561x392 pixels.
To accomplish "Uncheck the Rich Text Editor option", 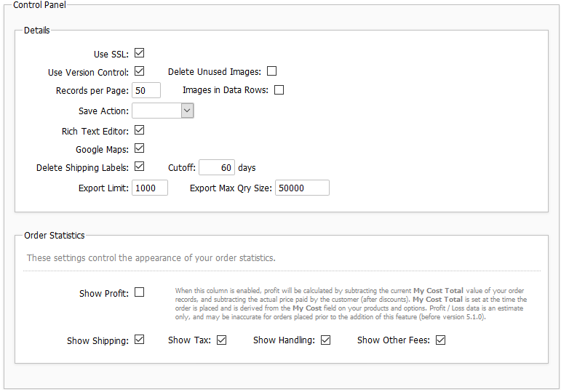I will coord(139,130).
